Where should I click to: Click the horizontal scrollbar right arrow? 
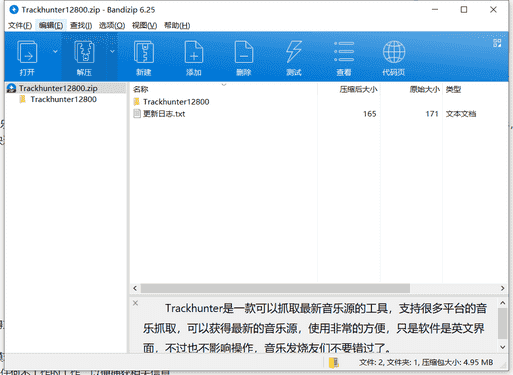point(502,288)
